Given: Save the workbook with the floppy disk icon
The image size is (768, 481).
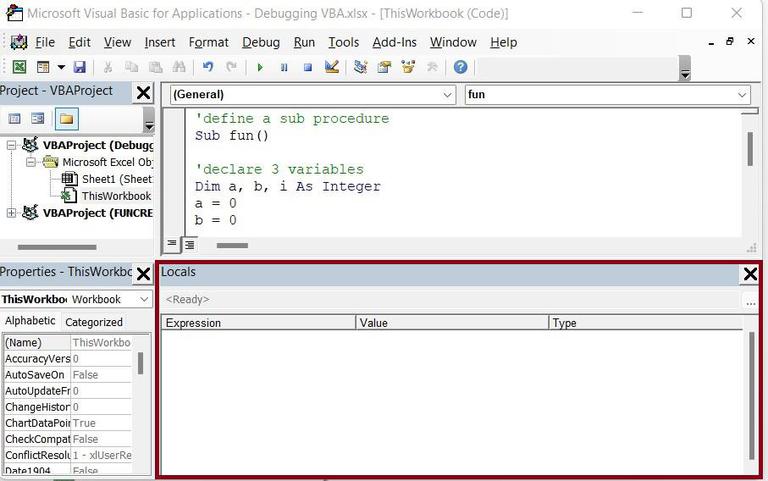Looking at the screenshot, I should pos(79,67).
